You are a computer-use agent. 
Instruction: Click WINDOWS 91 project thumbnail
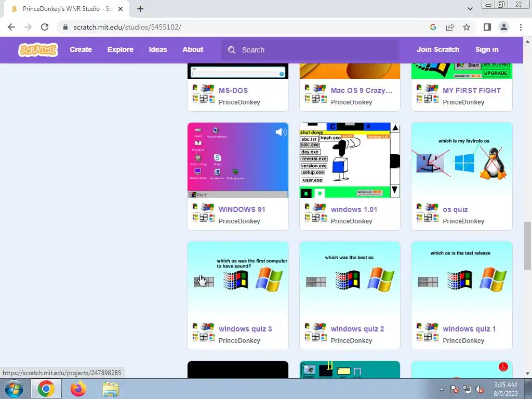click(238, 160)
